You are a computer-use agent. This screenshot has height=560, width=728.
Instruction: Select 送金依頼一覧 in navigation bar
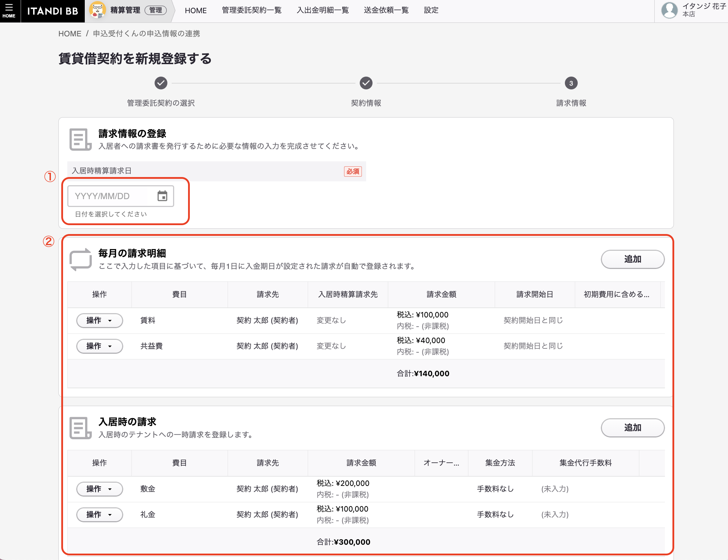pos(386,10)
